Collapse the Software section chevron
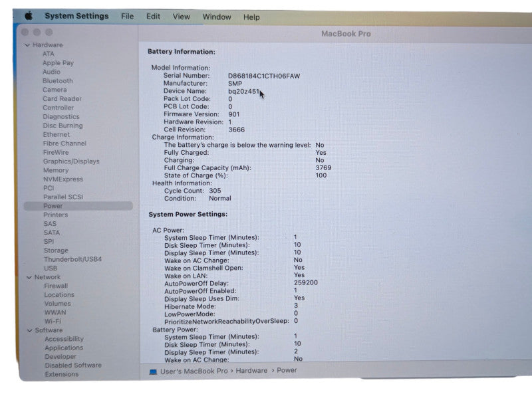This screenshot has height=400, width=532. (x=30, y=330)
